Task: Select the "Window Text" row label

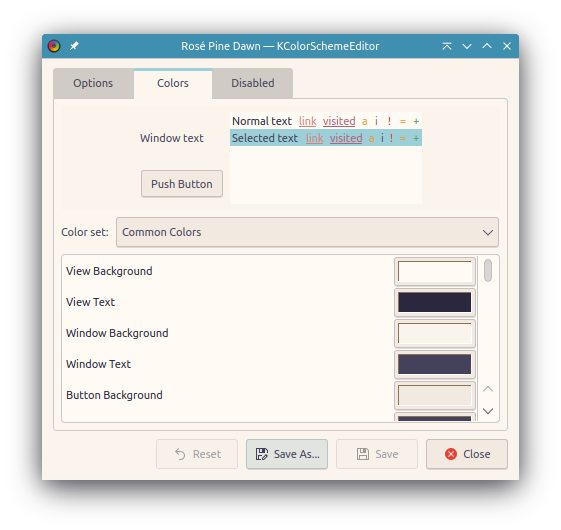Action: tap(98, 364)
